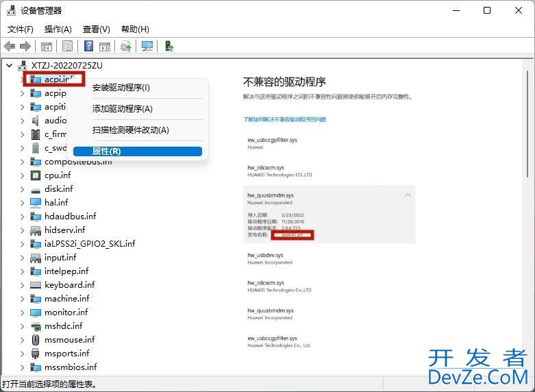
Task: Click the firmware chip icon beside c_firm
Action: [x=36, y=134]
